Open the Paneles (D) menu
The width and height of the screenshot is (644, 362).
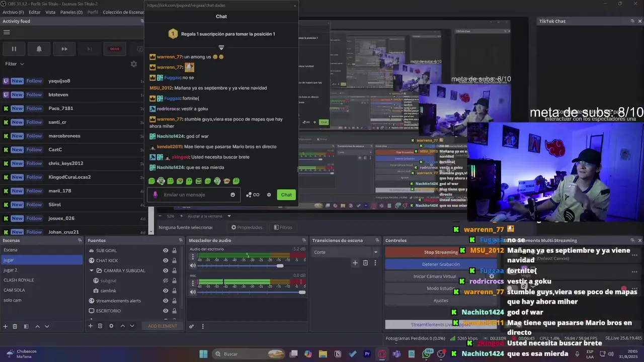(x=71, y=12)
